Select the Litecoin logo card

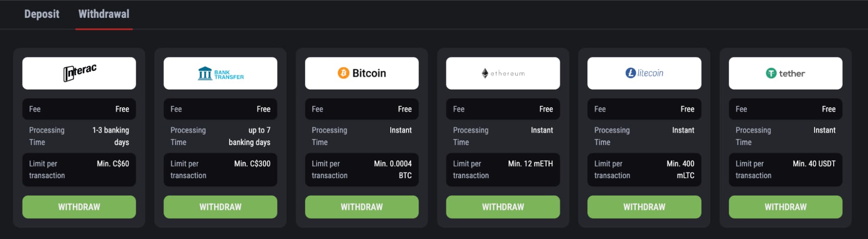(644, 73)
